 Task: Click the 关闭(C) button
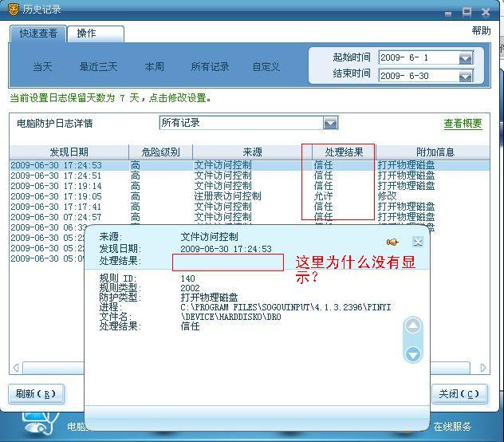[459, 394]
